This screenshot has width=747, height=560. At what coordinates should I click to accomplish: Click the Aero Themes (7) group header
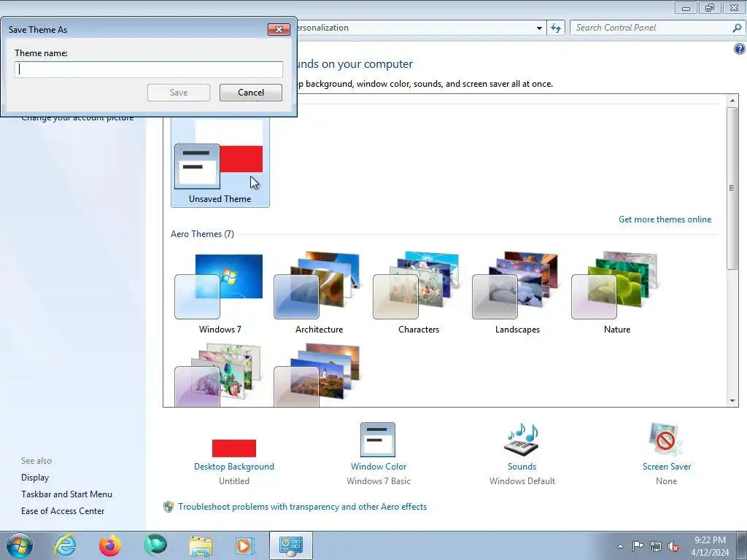pos(202,234)
